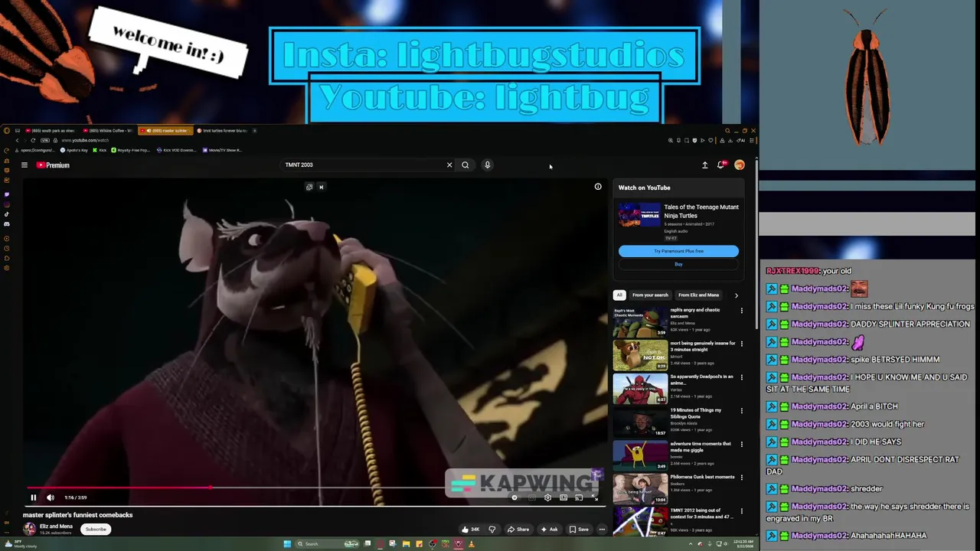This screenshot has height=551, width=980.
Task: Enter fullscreen mode in player
Action: 595,498
